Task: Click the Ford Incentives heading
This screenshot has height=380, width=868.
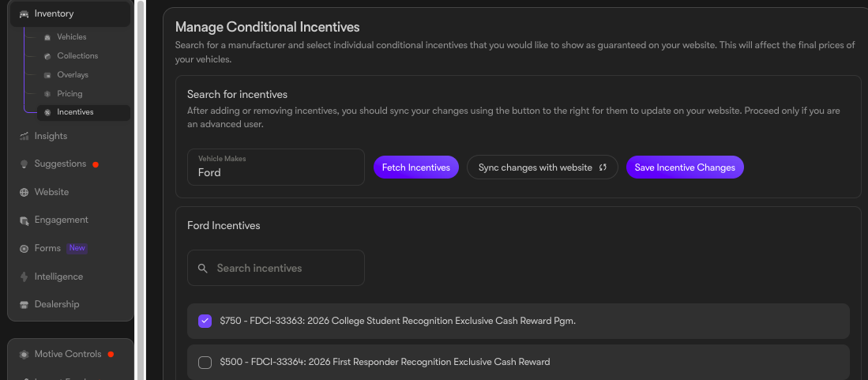Action: [224, 226]
